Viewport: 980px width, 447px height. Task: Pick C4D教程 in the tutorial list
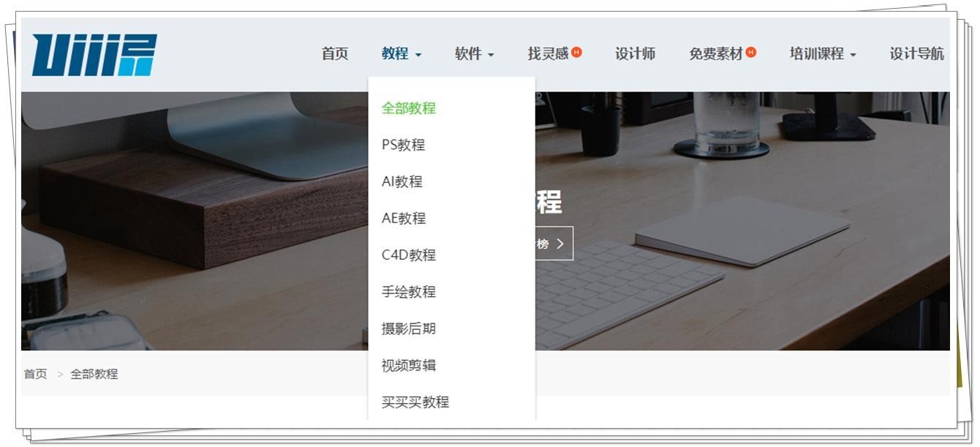(x=409, y=255)
